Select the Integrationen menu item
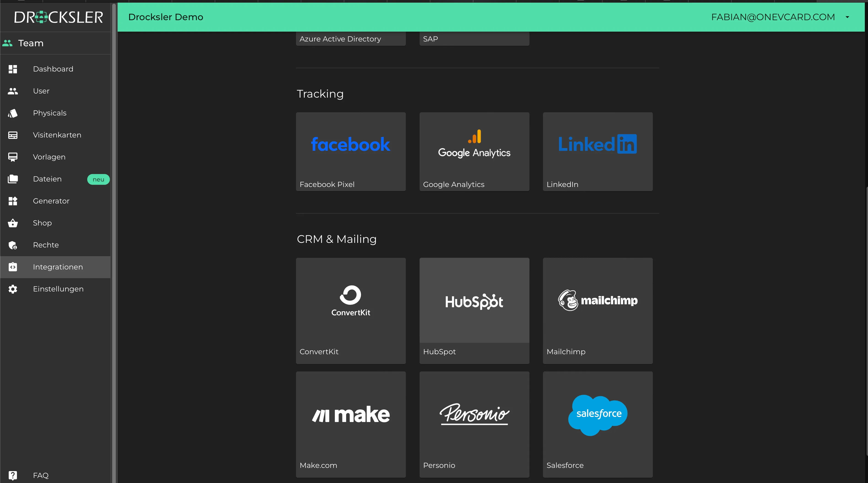Viewport: 868px width, 483px height. coord(58,266)
